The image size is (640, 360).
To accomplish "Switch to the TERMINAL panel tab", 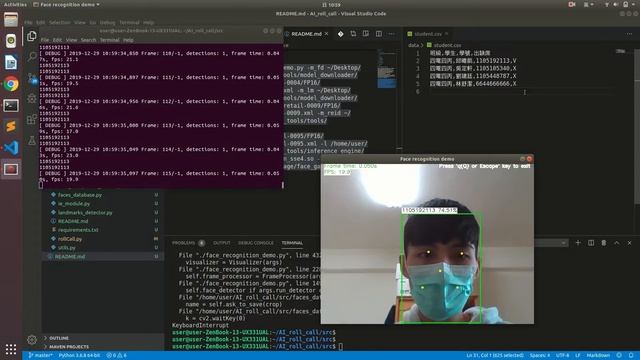I will click(292, 243).
